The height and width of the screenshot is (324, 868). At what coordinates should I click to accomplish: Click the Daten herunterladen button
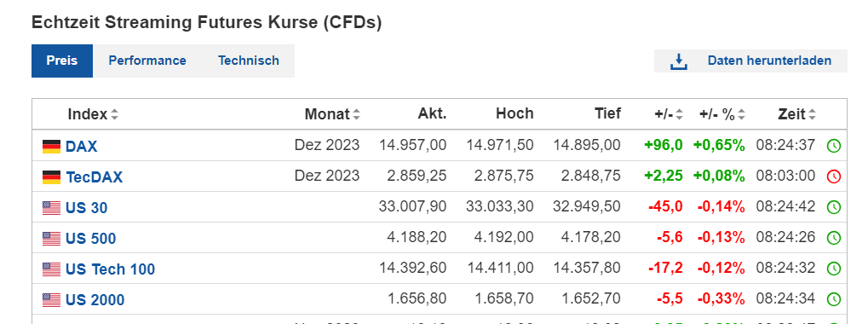point(750,61)
